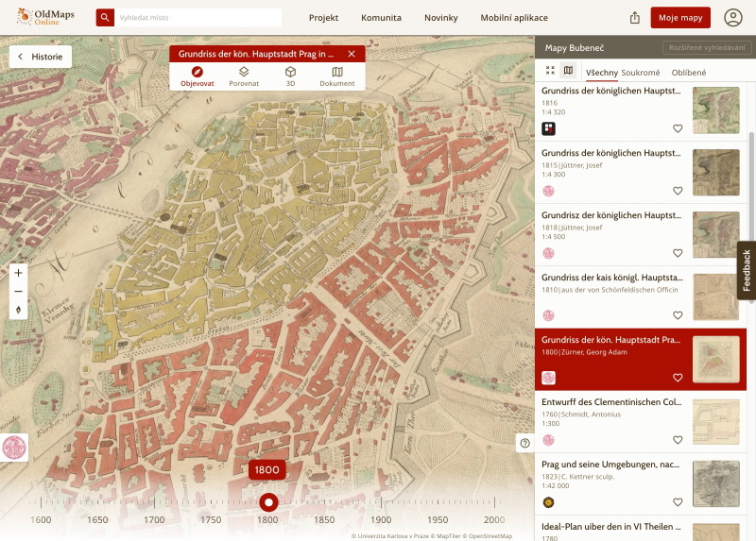Click the timeline year slider handle
The image size is (756, 541).
[x=268, y=501]
